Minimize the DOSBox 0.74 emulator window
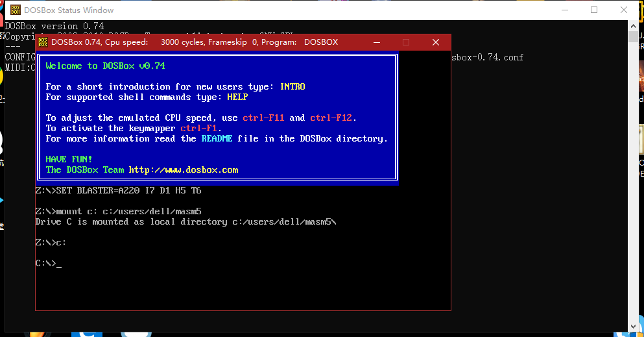This screenshot has width=644, height=337. tap(377, 42)
